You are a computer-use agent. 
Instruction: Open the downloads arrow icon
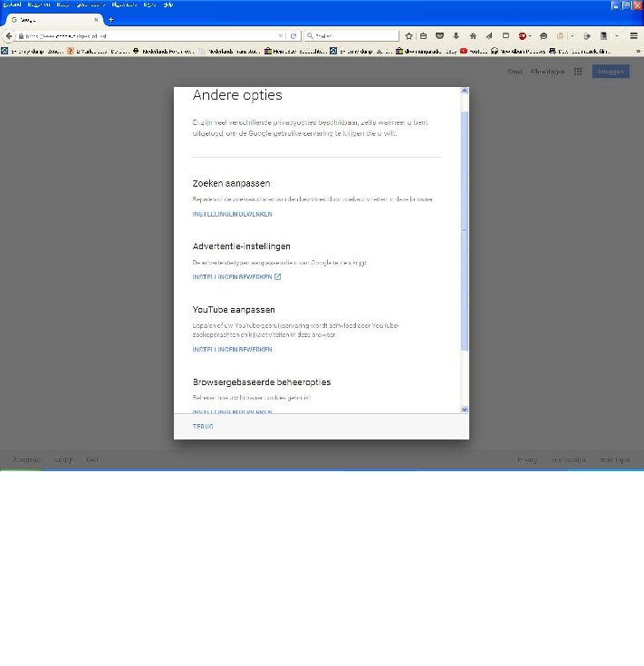(456, 36)
